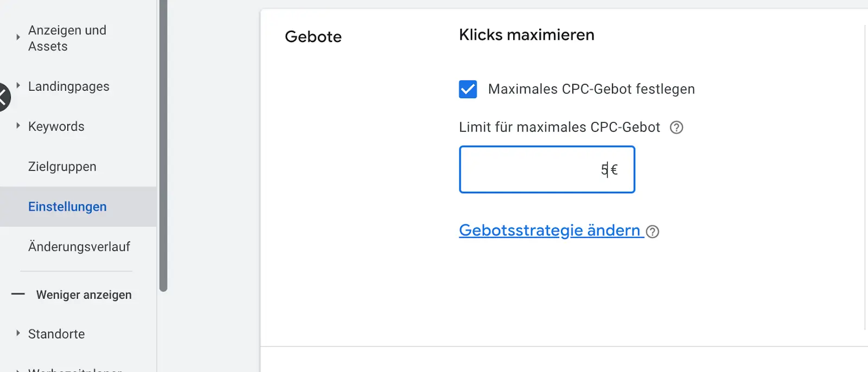This screenshot has height=372, width=868.
Task: Click Gebotsstrategie ändern link
Action: pos(550,230)
